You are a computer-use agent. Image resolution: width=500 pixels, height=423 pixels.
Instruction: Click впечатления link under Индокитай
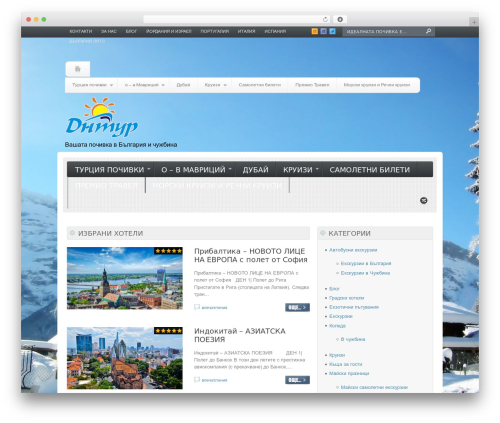click(x=214, y=380)
